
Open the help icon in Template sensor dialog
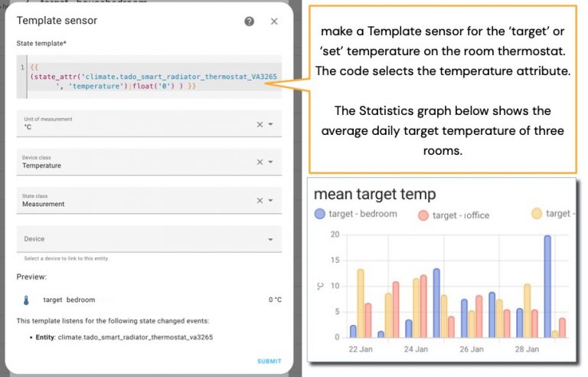pos(250,21)
